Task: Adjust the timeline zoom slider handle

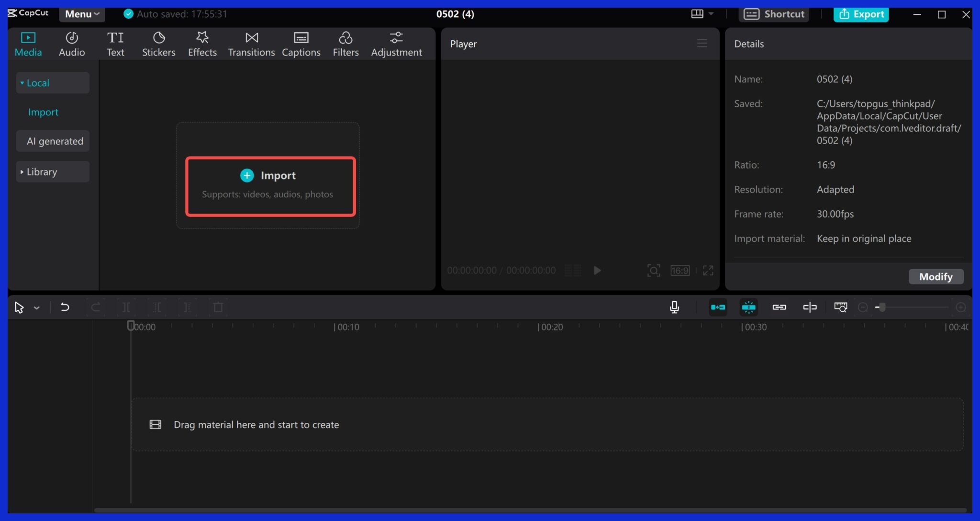Action: coord(882,307)
